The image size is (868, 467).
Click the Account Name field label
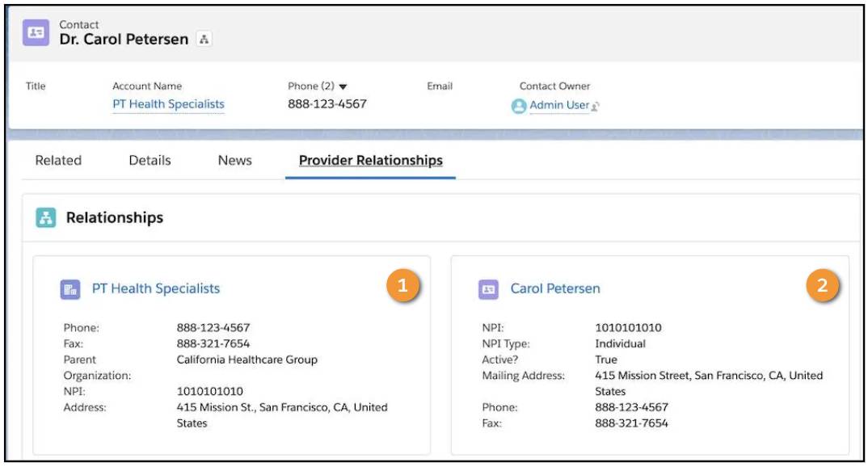click(x=147, y=86)
